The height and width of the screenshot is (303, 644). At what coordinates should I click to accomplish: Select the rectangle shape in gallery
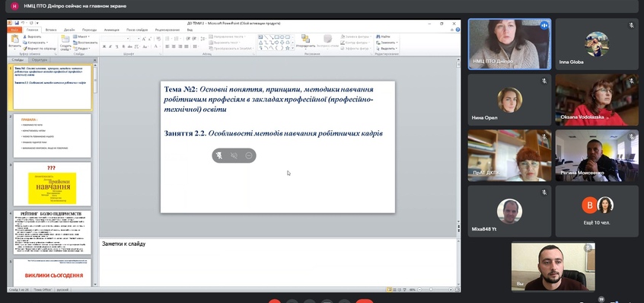click(277, 37)
